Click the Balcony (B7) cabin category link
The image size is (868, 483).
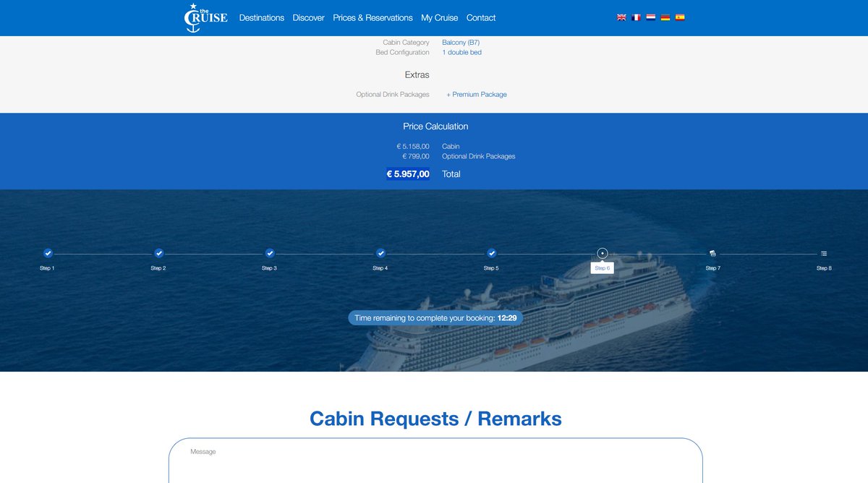tap(461, 43)
